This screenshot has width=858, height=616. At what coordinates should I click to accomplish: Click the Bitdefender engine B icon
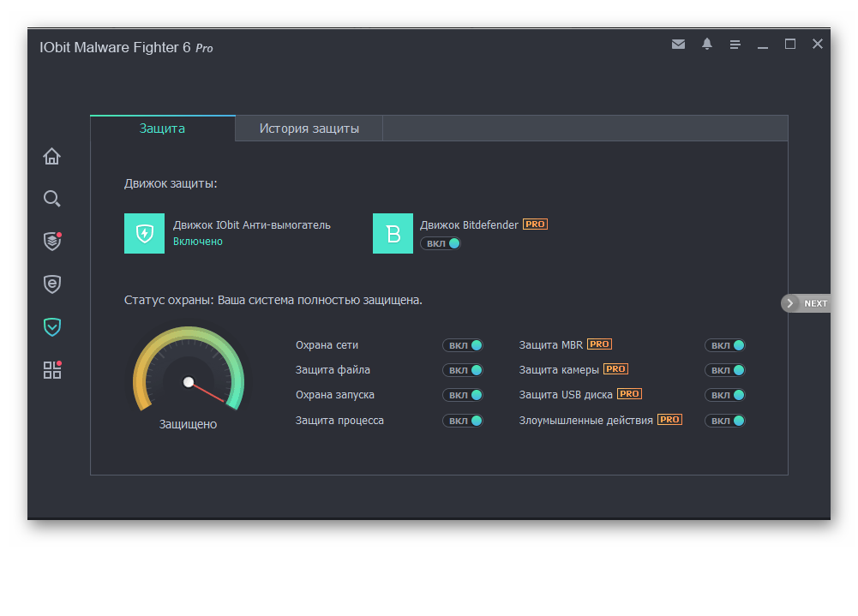(x=393, y=234)
